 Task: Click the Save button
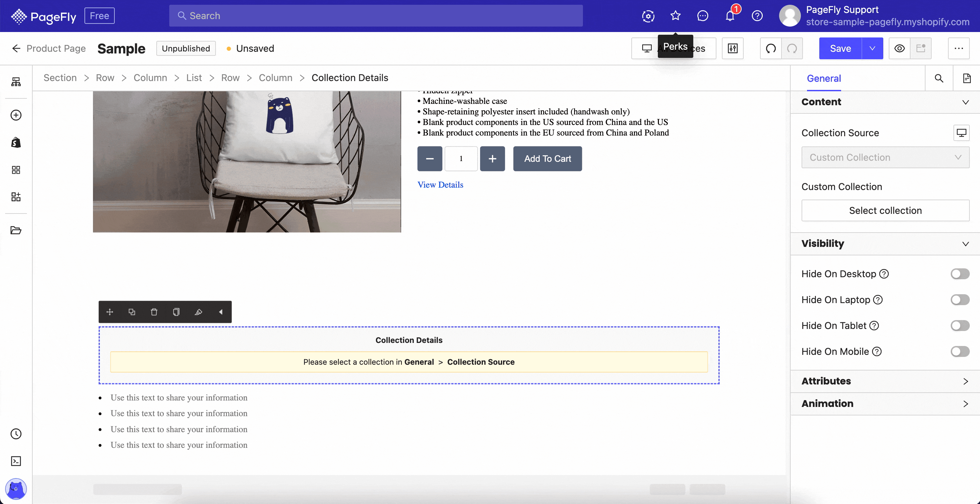pos(840,48)
